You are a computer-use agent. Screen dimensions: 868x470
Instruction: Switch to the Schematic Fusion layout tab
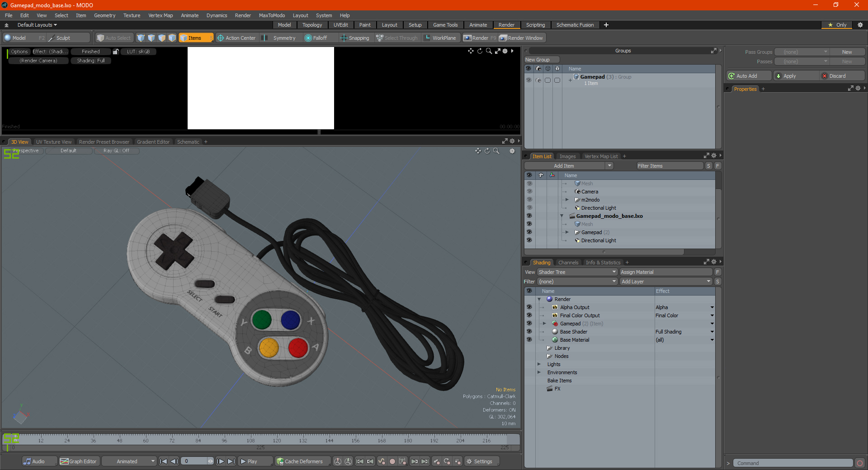click(575, 25)
